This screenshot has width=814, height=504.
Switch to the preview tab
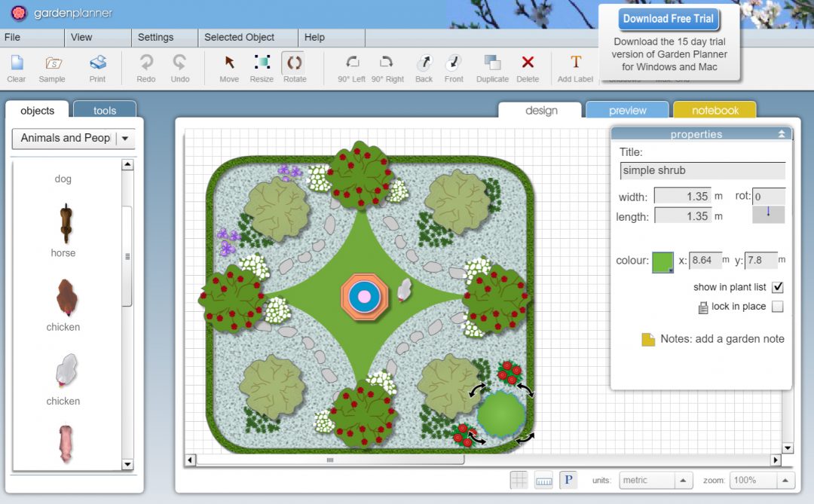point(627,110)
